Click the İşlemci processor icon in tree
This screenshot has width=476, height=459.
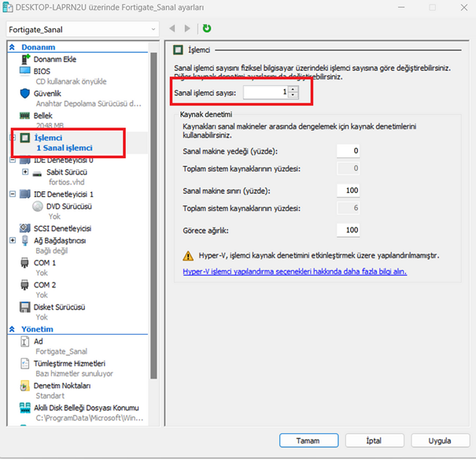tap(25, 138)
